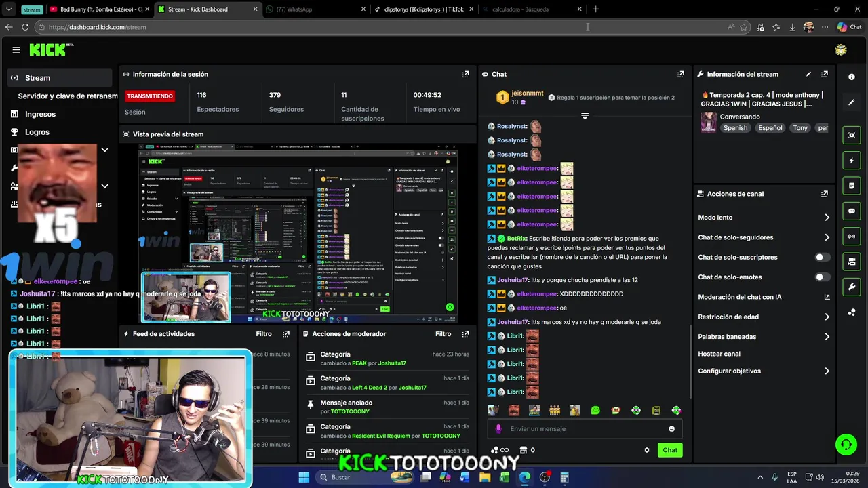Image resolution: width=868 pixels, height=488 pixels.
Task: Expand Modo lento options
Action: tap(827, 218)
